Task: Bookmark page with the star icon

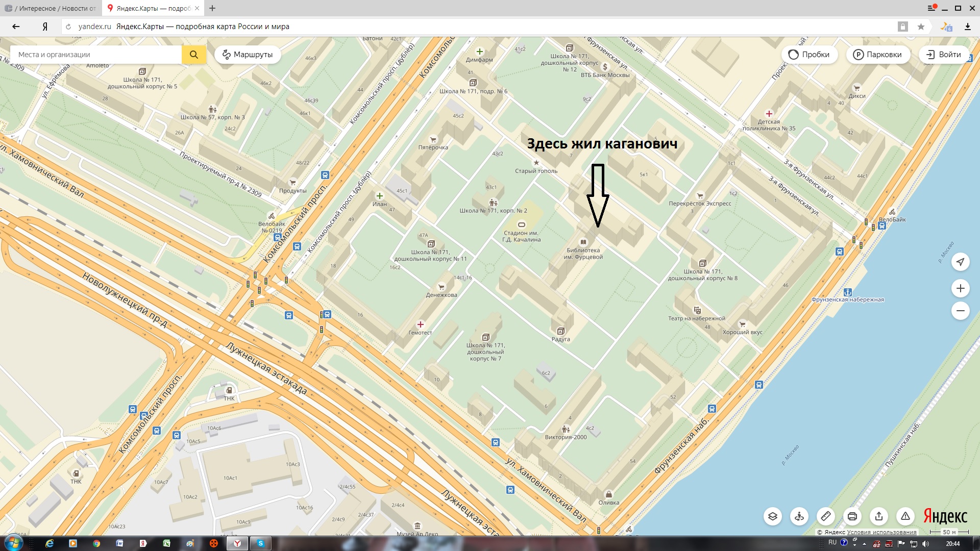Action: tap(921, 27)
